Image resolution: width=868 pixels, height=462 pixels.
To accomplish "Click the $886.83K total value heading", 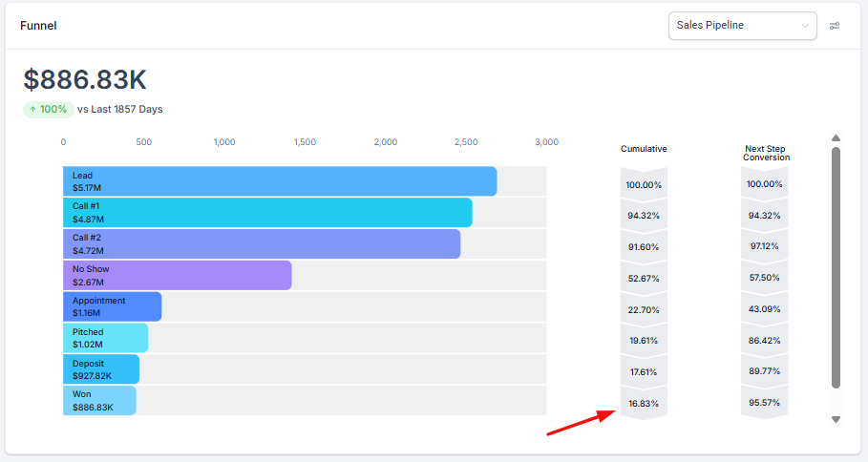I will pos(85,80).
